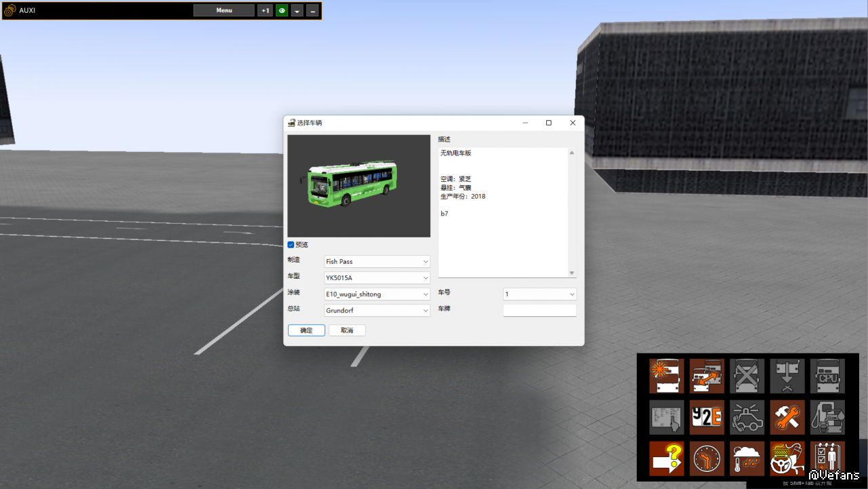This screenshot has height=489, width=868.
Task: Click the passenger checklist icon
Action: click(x=827, y=458)
